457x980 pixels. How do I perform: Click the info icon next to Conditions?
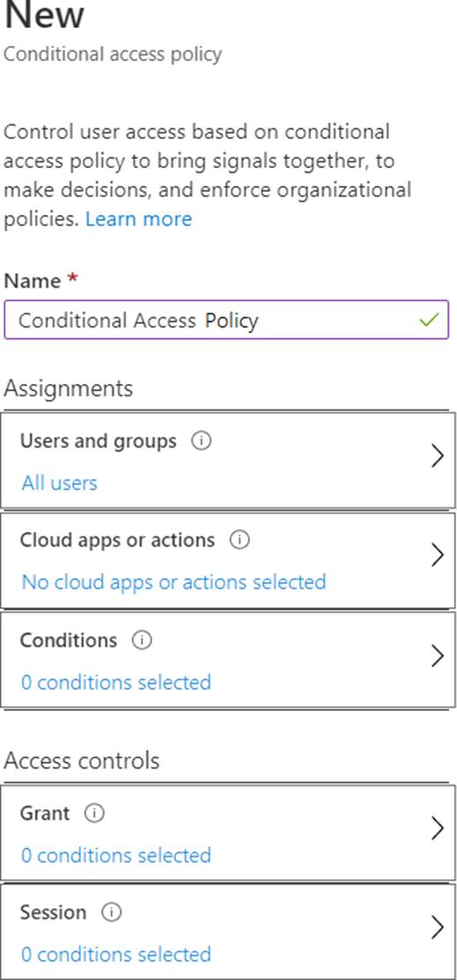142,641
